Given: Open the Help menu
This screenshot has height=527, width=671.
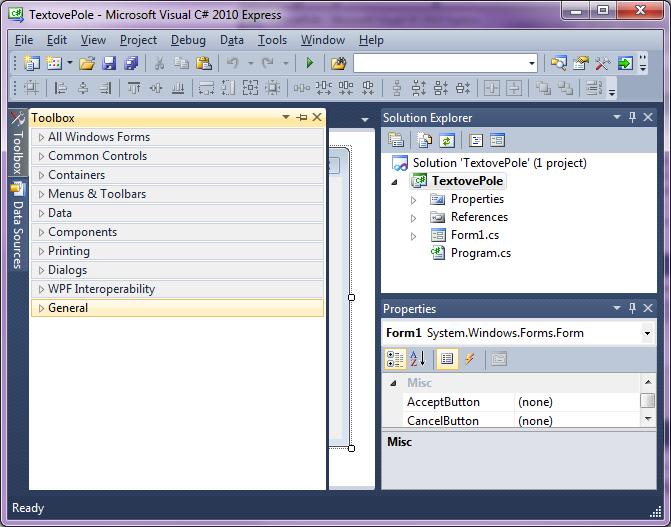Looking at the screenshot, I should pyautogui.click(x=371, y=40).
